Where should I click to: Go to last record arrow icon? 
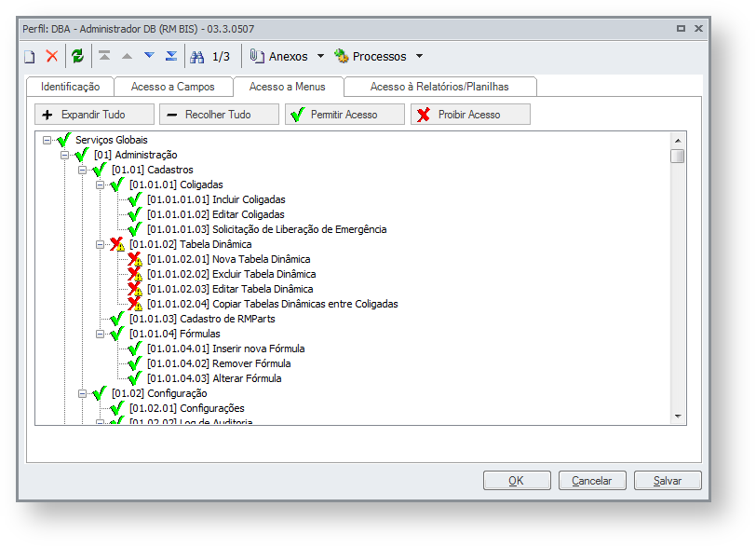171,56
